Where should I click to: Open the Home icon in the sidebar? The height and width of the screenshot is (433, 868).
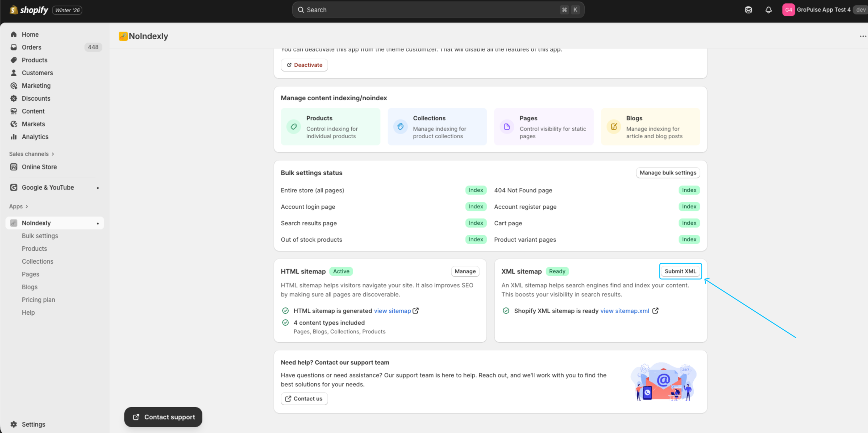point(14,34)
